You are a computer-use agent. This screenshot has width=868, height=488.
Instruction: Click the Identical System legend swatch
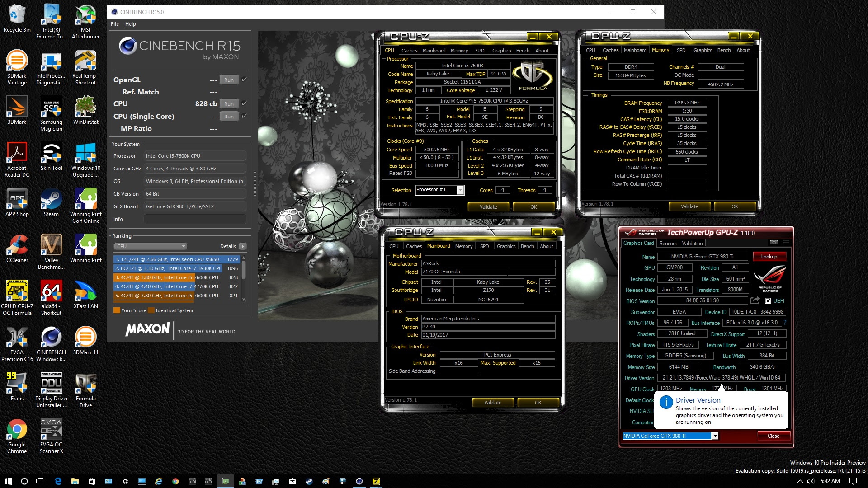pos(151,310)
